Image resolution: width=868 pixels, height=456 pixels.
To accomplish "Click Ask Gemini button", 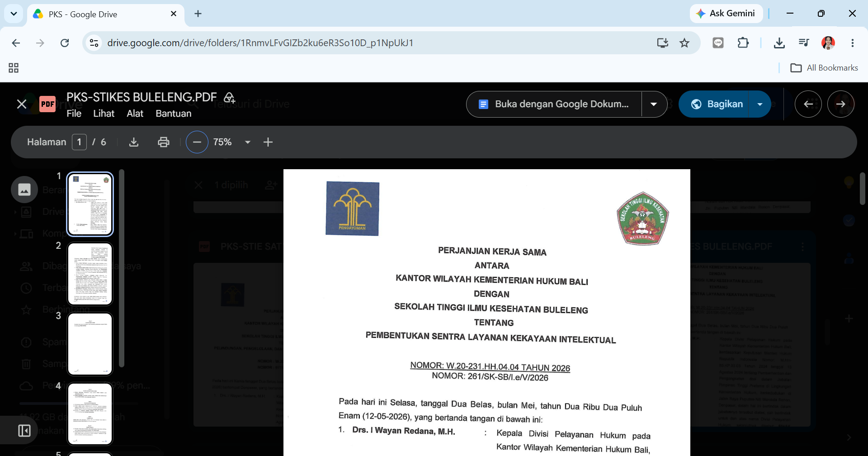I will [x=726, y=14].
